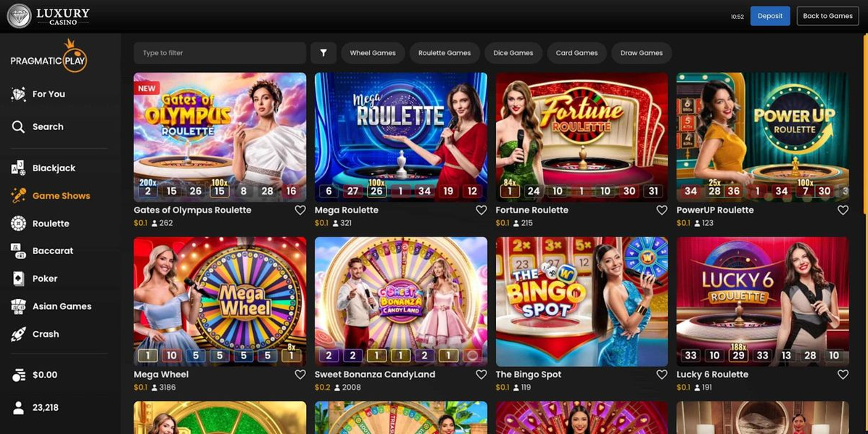This screenshot has width=868, height=434.
Task: Click the Luxury Casino diamond logo
Action: pyautogui.click(x=19, y=16)
